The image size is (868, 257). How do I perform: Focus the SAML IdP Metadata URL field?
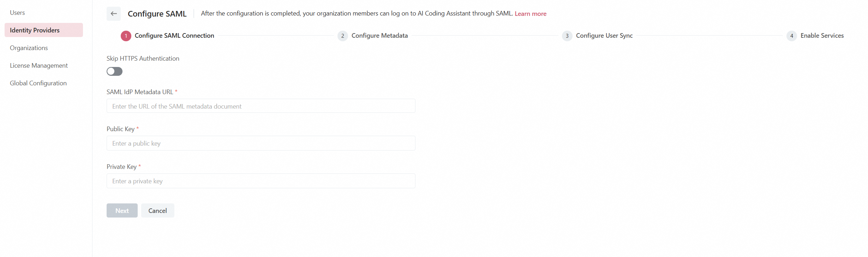click(261, 106)
